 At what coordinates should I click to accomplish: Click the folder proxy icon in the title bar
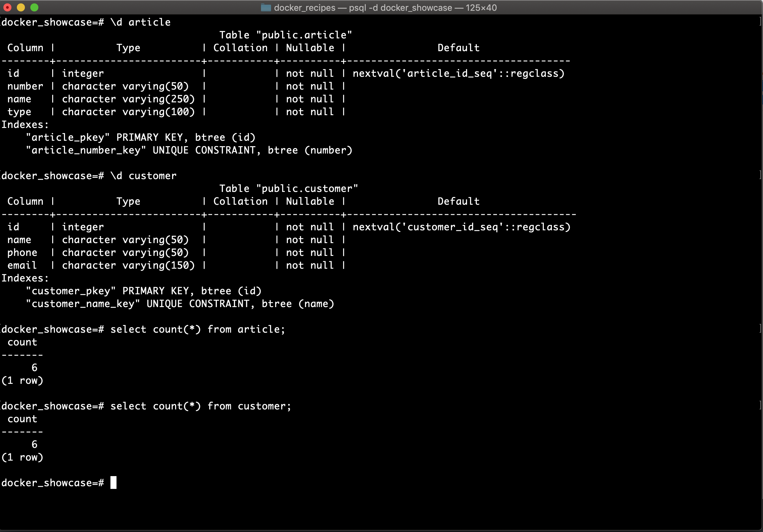[266, 7]
